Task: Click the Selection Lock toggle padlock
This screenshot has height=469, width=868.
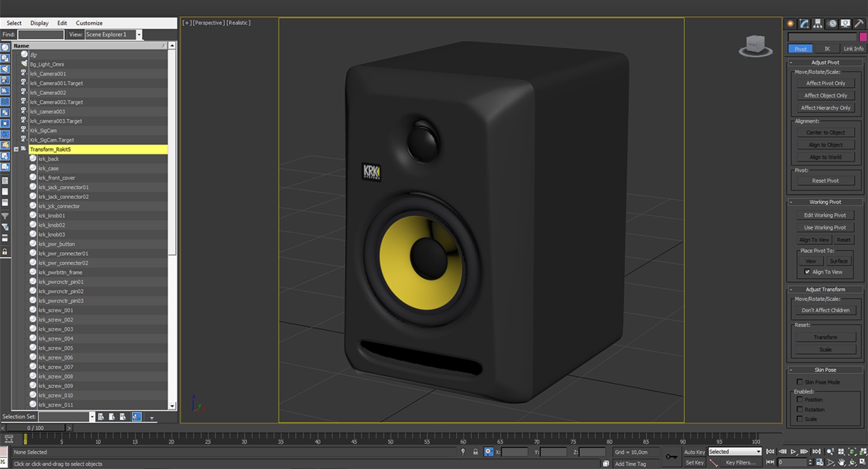Action: 476,452
